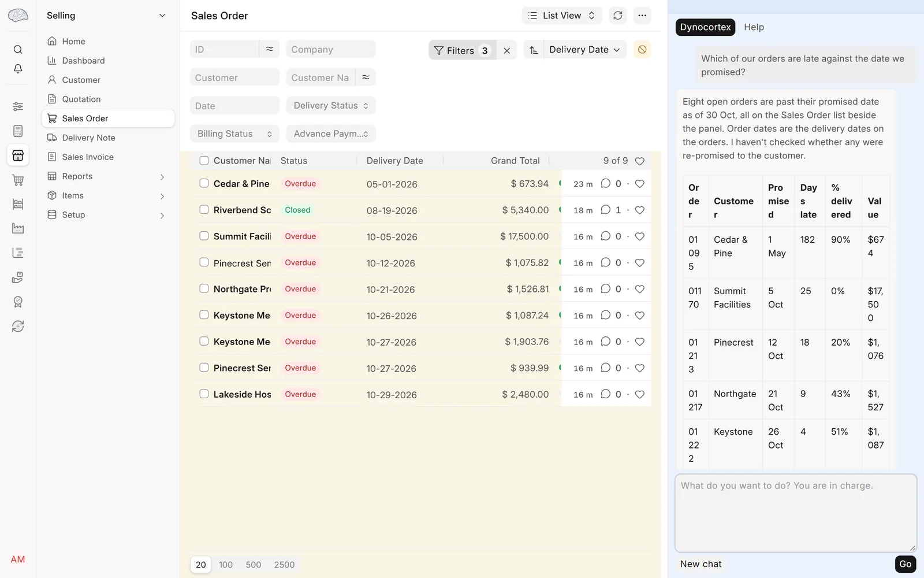Open comments on the Riverbend order

click(x=605, y=210)
